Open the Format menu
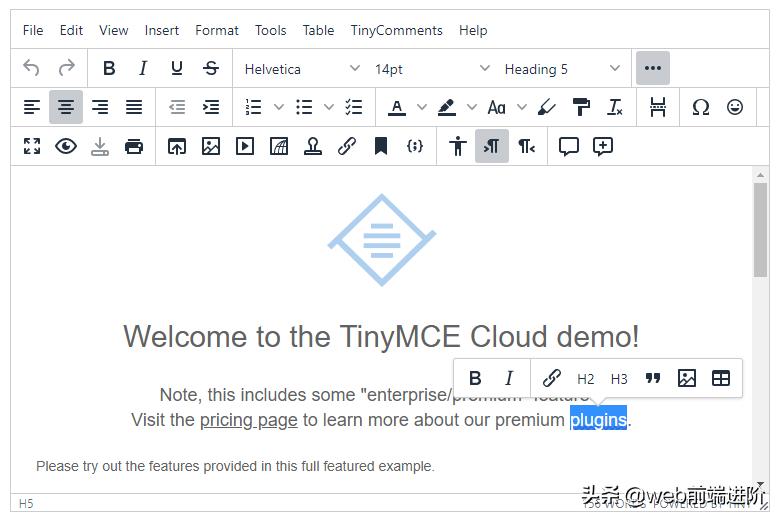The height and width of the screenshot is (520, 780). 217,30
